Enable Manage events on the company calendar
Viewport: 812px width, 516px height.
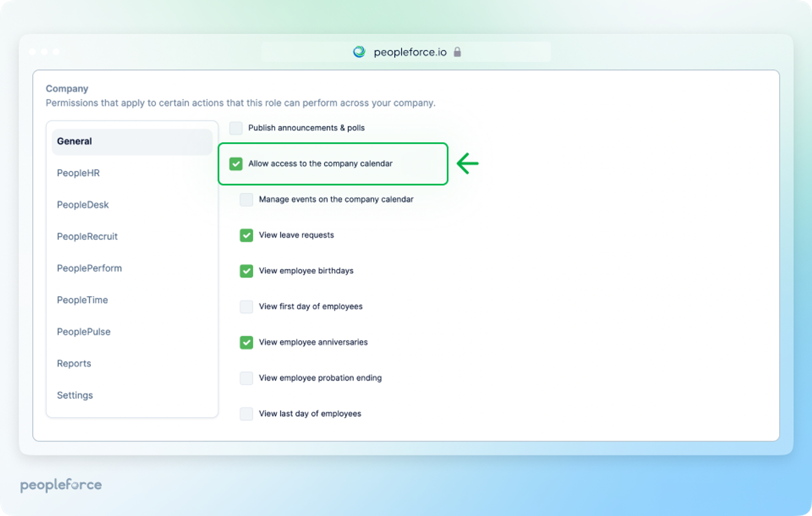(x=247, y=199)
